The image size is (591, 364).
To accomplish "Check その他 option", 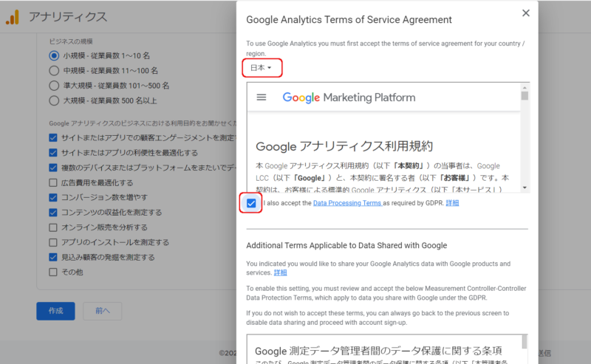I will tap(53, 272).
